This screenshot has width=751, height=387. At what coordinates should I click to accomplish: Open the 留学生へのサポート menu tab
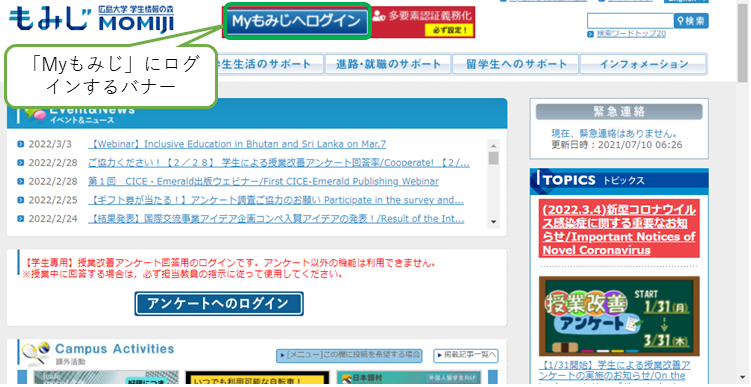[x=516, y=64]
